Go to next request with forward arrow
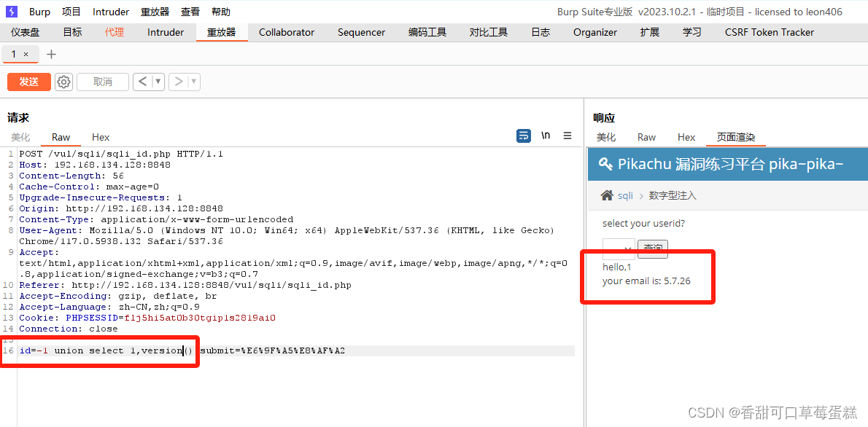868x427 pixels. (178, 82)
